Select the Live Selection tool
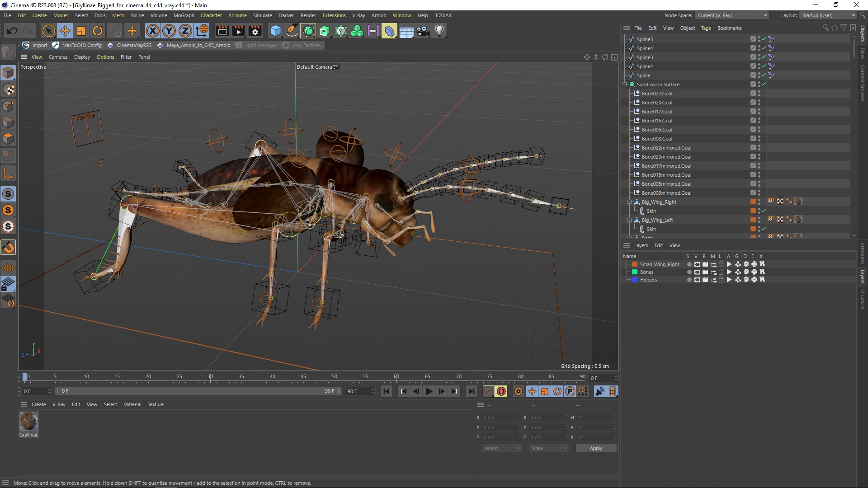This screenshot has width=868, height=488. click(48, 31)
